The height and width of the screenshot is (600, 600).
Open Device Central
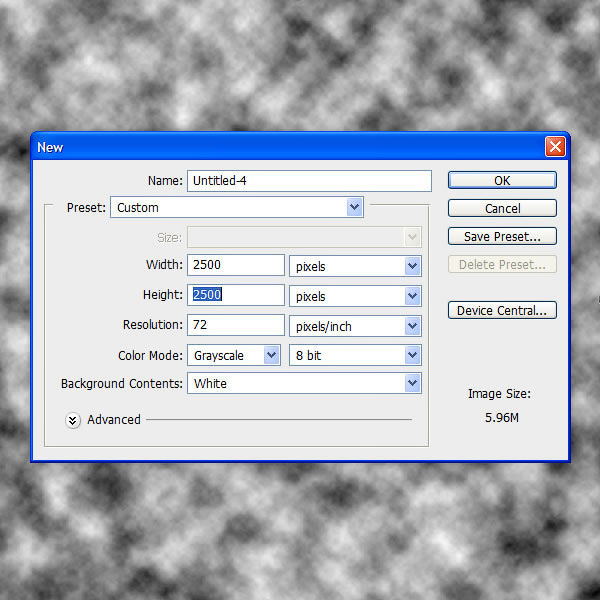[502, 310]
